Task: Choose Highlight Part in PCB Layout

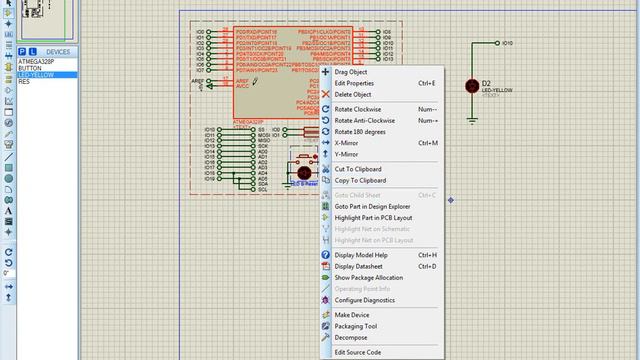Action: 382,218
